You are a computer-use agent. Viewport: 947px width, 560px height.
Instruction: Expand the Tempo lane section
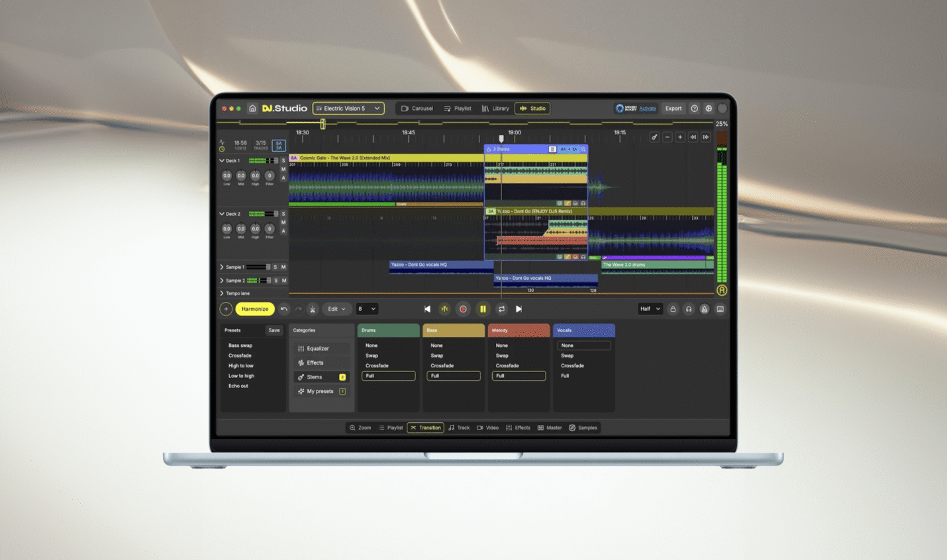[223, 293]
